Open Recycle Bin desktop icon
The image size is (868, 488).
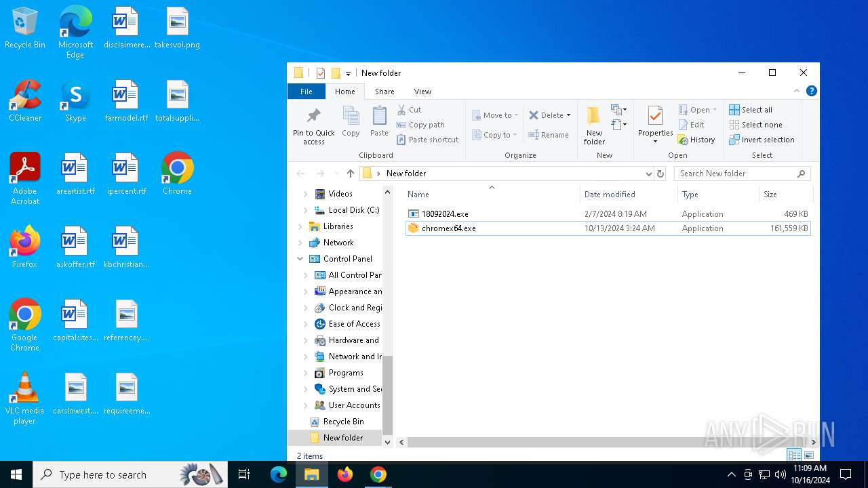point(24,28)
